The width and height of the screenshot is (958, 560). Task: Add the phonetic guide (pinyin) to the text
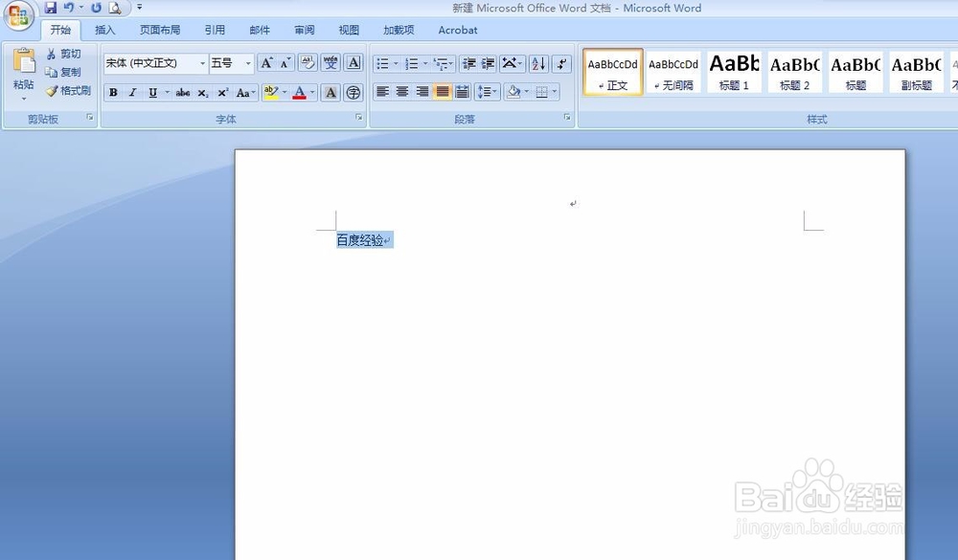pyautogui.click(x=331, y=63)
